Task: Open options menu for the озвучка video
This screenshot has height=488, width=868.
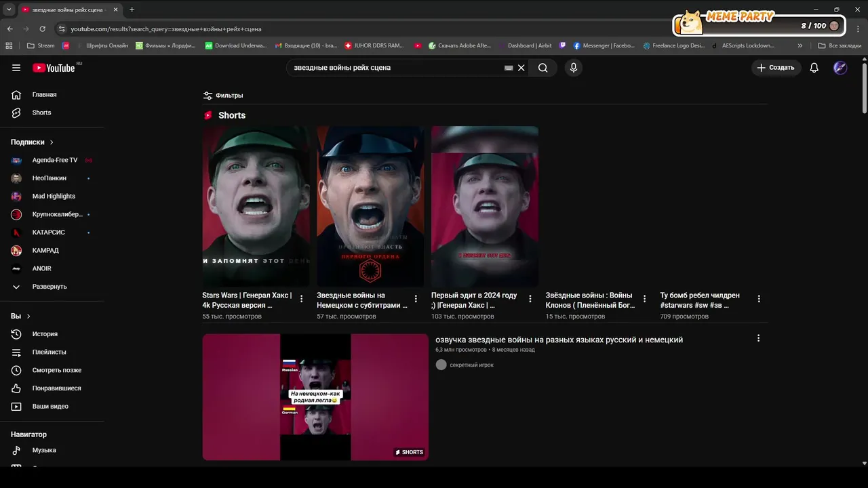Action: [758, 338]
